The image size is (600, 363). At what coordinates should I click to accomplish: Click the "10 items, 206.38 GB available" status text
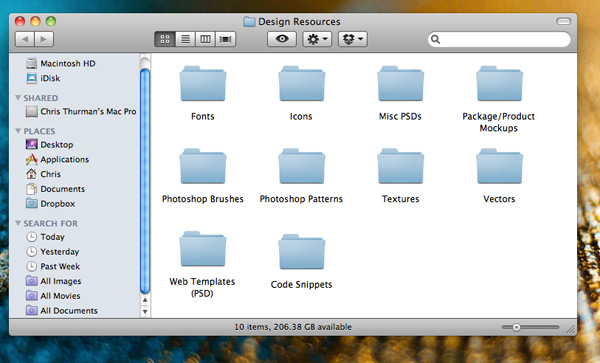(x=293, y=327)
